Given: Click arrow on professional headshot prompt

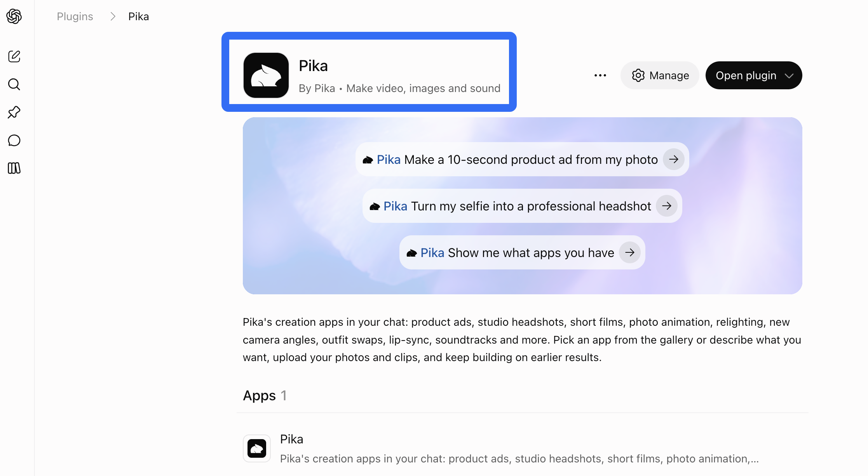Looking at the screenshot, I should 667,206.
